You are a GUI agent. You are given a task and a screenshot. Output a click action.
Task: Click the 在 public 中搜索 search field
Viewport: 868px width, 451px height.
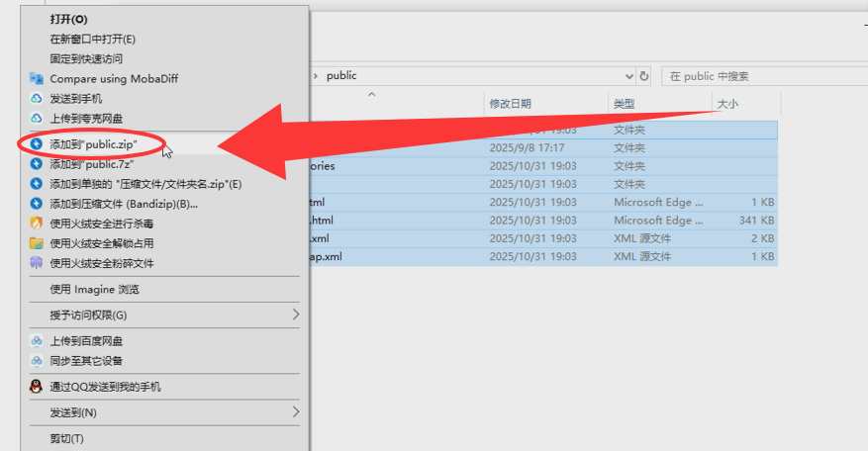tap(762, 76)
